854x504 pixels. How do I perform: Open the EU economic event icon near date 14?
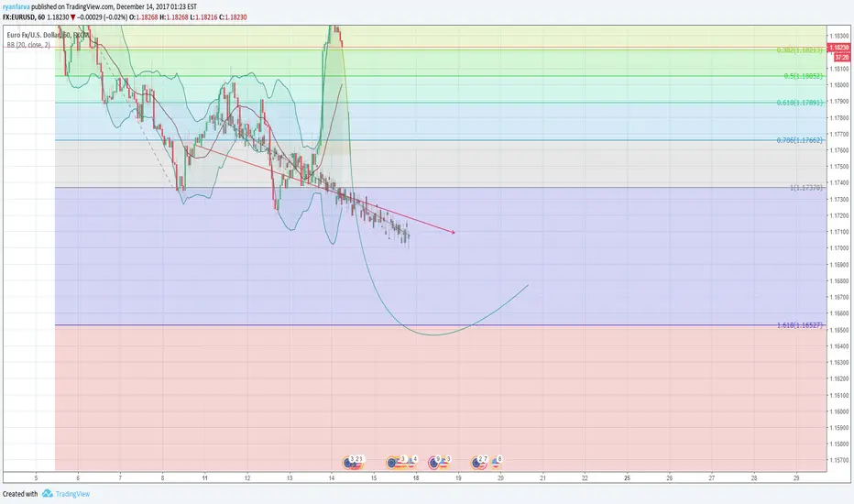(347, 463)
